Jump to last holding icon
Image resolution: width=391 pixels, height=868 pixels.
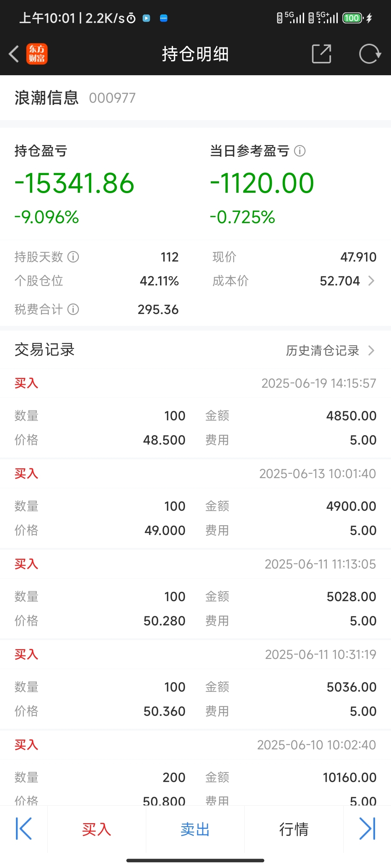coord(367,829)
